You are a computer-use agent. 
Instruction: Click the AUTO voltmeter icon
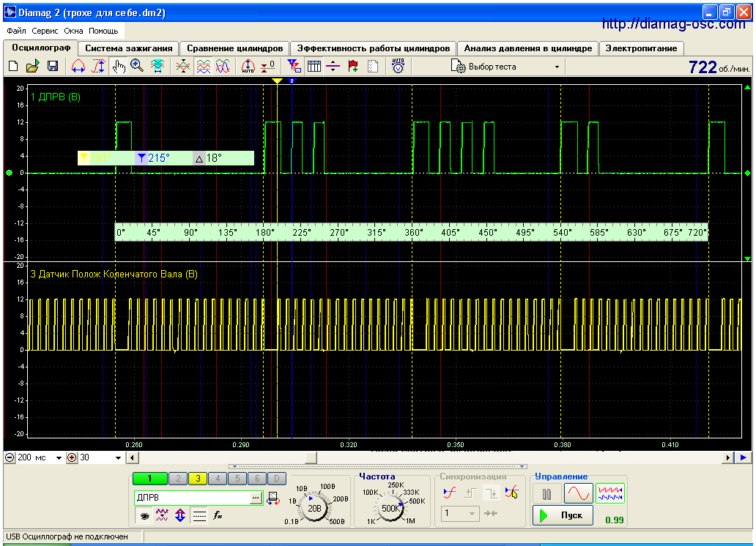(x=398, y=66)
